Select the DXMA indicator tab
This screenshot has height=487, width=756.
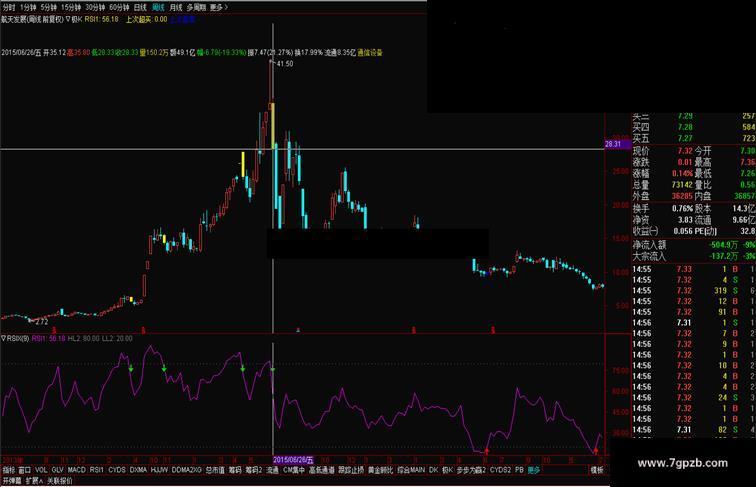coord(138,470)
